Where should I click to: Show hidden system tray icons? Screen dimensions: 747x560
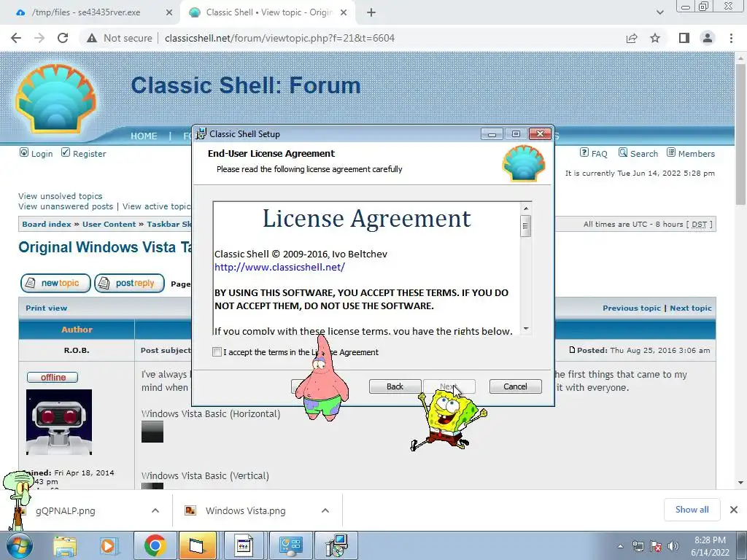(620, 546)
